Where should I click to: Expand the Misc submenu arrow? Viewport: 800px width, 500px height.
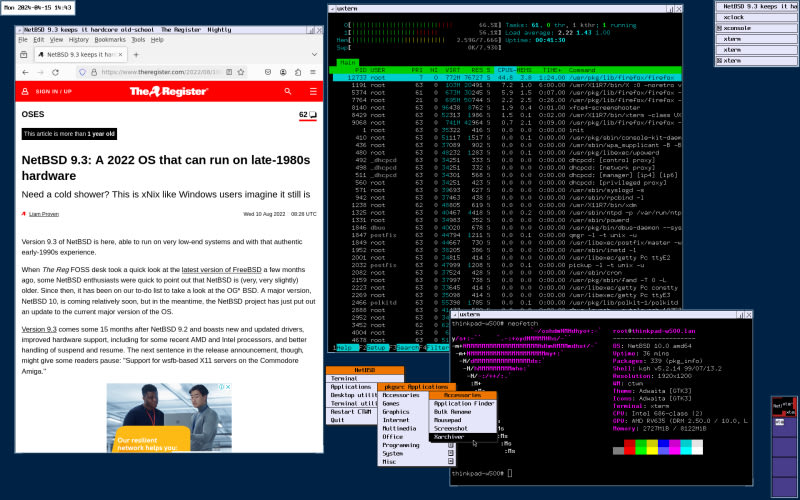(451, 461)
